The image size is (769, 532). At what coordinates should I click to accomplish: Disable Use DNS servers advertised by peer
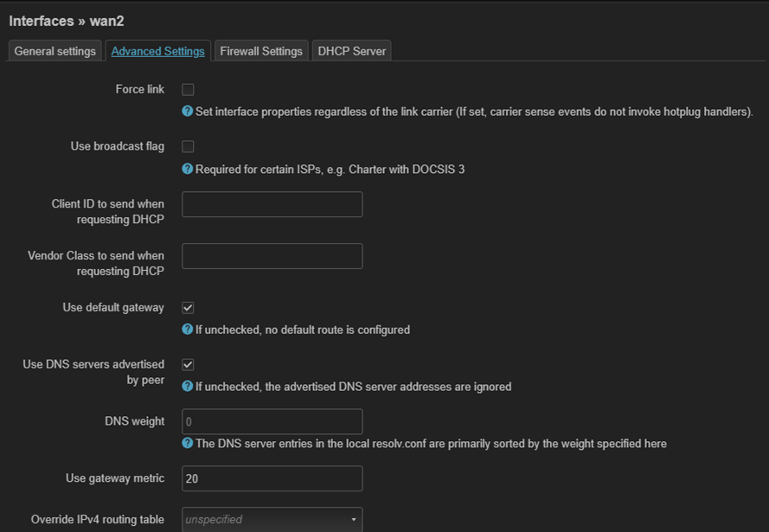point(188,365)
